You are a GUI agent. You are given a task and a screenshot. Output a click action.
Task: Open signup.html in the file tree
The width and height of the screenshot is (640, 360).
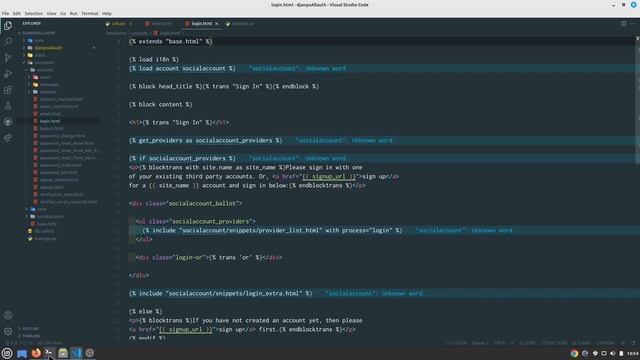click(51, 187)
